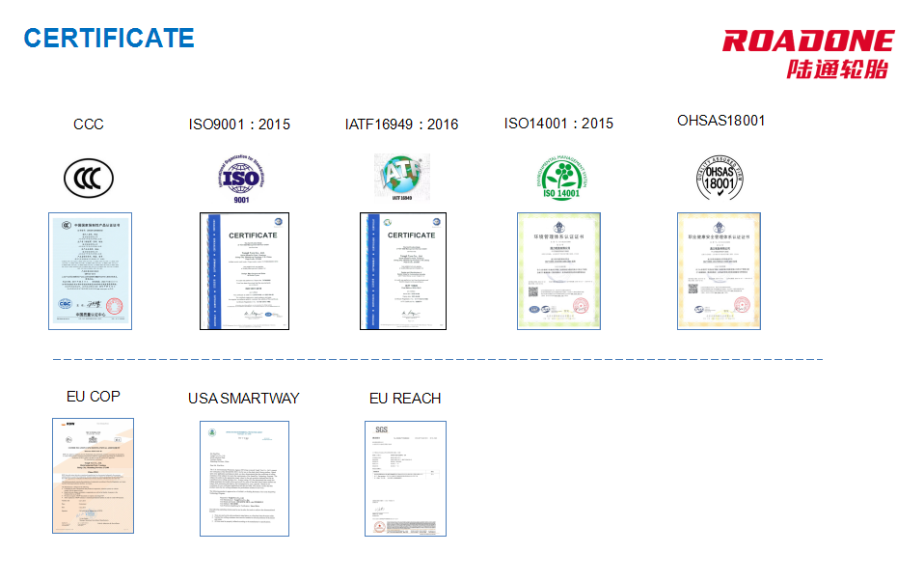
Task: Click the Chinese text under ROADONE
Action: (x=837, y=69)
